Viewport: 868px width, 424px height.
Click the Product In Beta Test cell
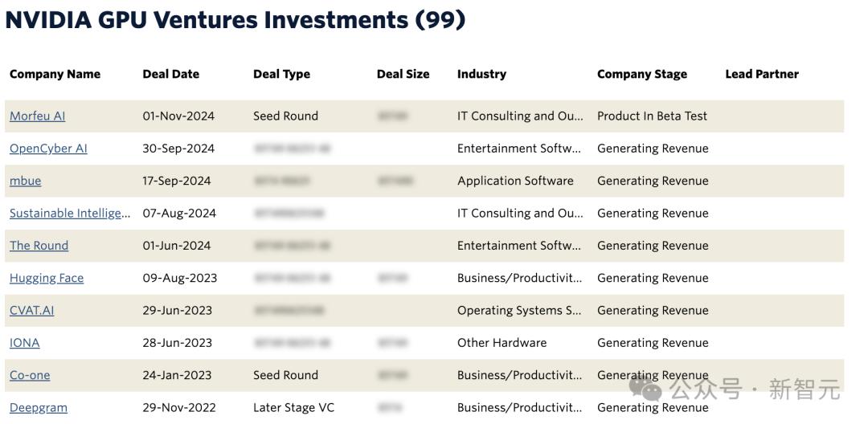(x=652, y=116)
